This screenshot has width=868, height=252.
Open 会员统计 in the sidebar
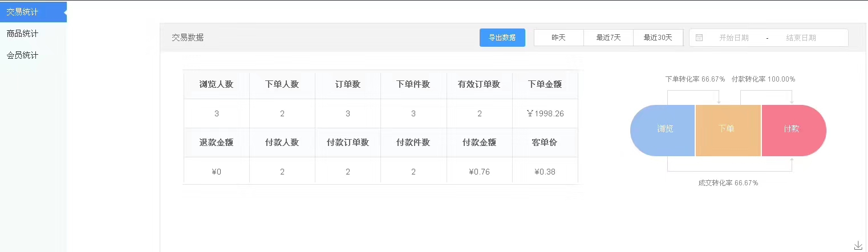coord(22,55)
